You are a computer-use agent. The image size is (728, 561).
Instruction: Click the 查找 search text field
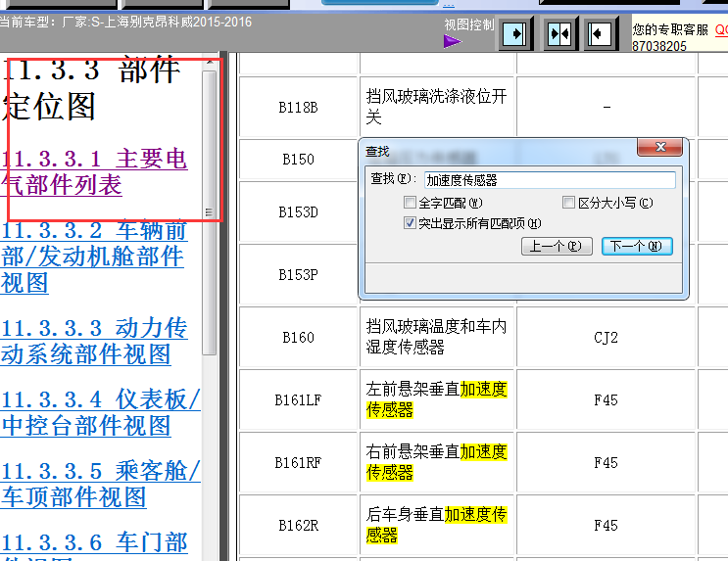click(x=549, y=180)
